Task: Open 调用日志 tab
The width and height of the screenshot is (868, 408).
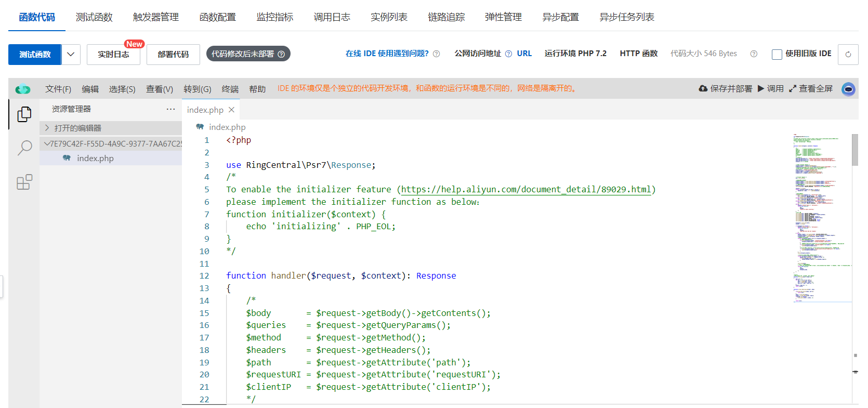Action: 332,17
